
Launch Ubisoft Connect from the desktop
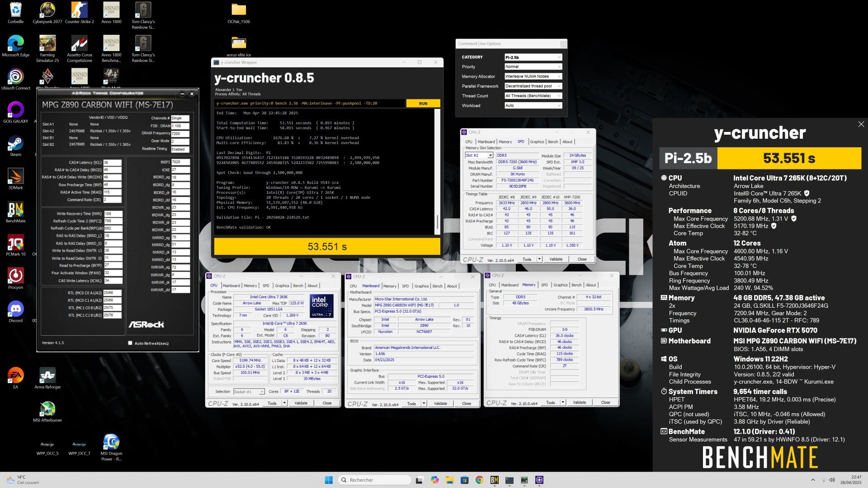coord(15,79)
